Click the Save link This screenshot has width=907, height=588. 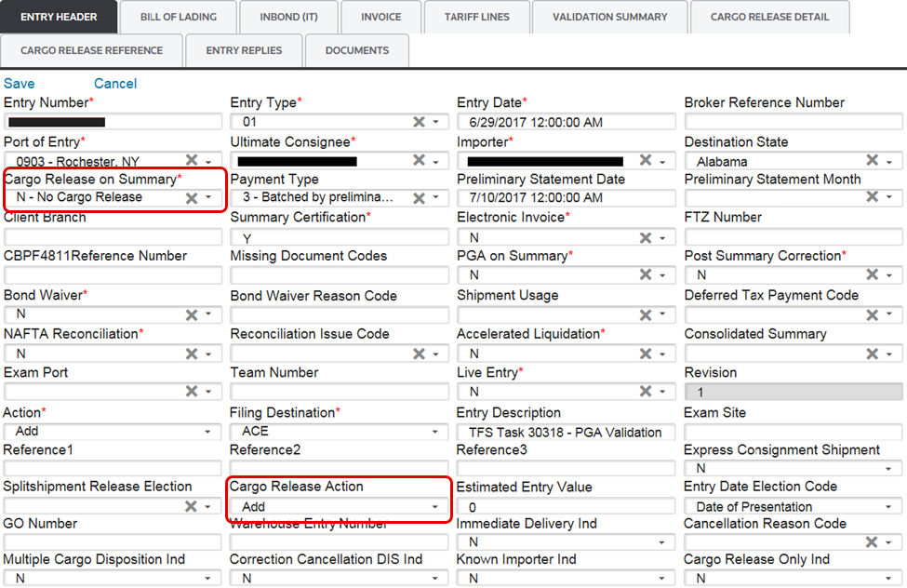click(x=20, y=84)
